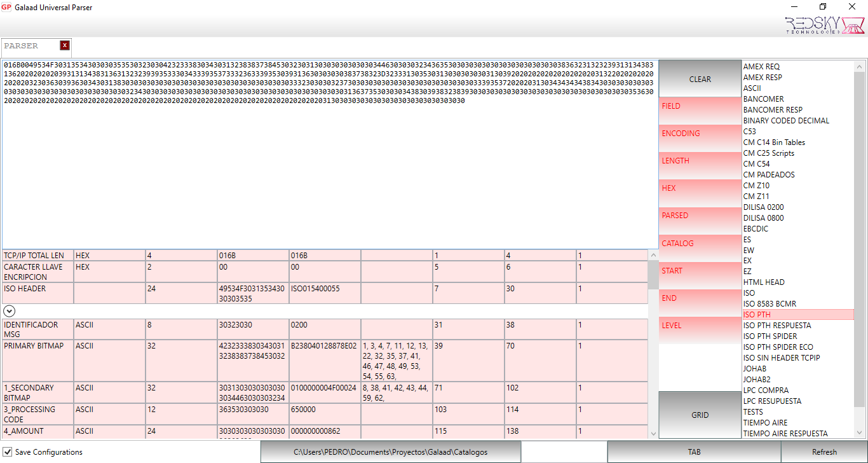Select CM PADEADOS entry
Screen dimensions: 868x463
[769, 175]
